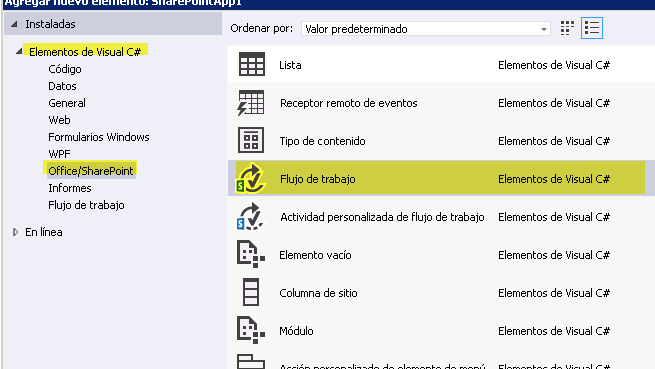Choose the Elemento vacío template name
655x369 pixels.
point(315,255)
